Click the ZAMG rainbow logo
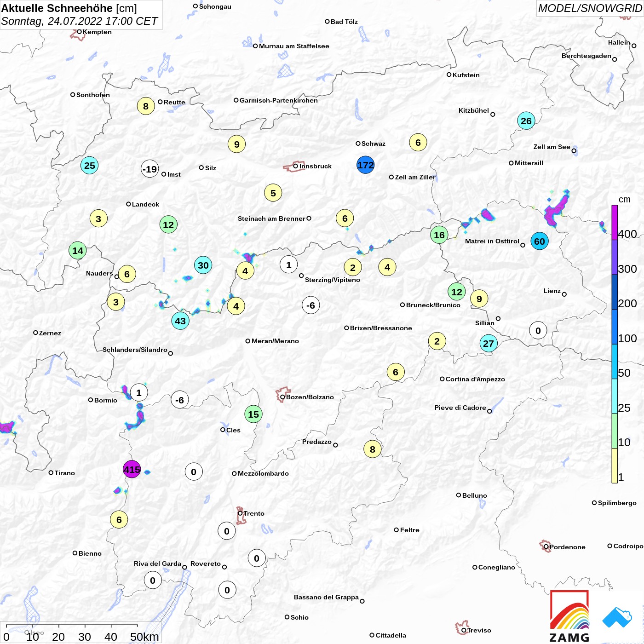Image resolution: width=644 pixels, height=644 pixels. click(569, 616)
